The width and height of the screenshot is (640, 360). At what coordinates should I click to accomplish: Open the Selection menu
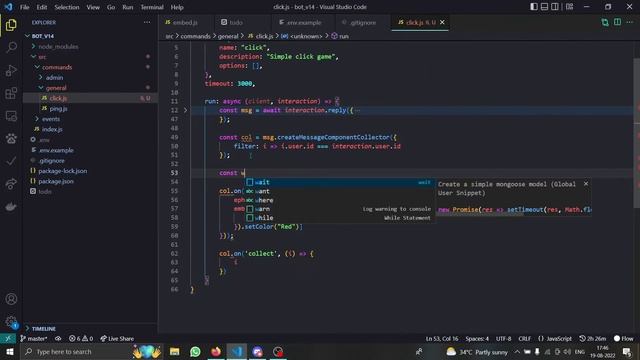(x=67, y=7)
